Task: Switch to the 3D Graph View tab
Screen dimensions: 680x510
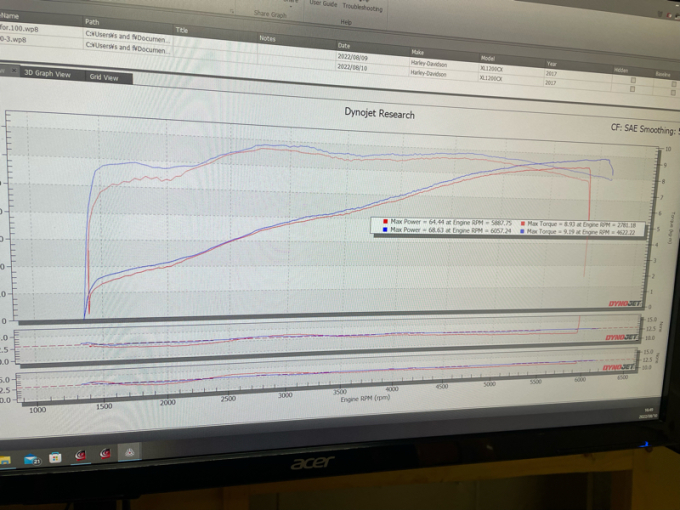Action: coord(47,74)
